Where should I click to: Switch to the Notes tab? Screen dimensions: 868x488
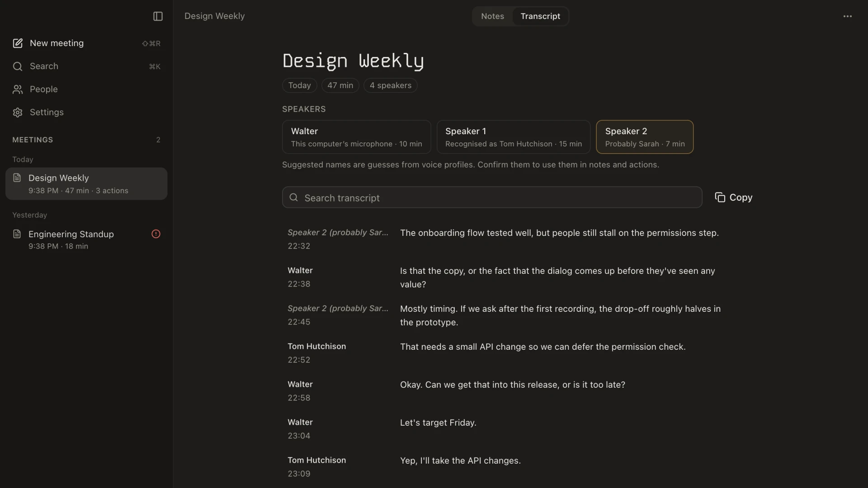(492, 16)
